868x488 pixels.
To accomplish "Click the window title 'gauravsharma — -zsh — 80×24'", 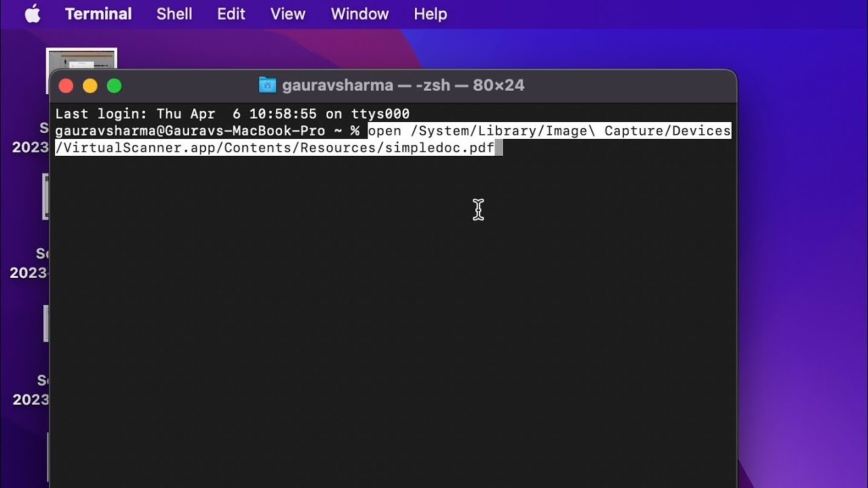I will pos(403,85).
